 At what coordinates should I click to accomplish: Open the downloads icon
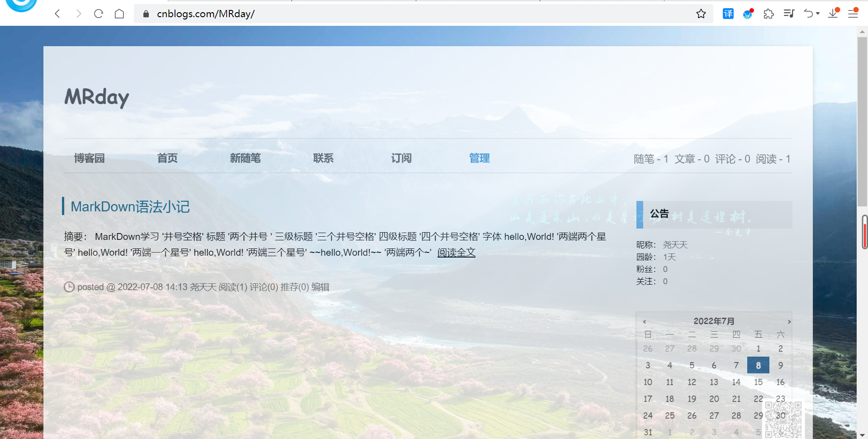click(x=833, y=14)
